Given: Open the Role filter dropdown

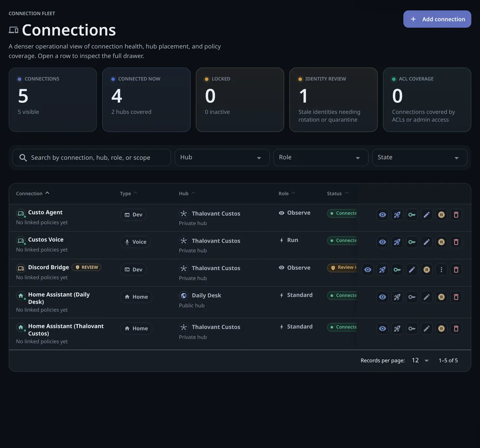Looking at the screenshot, I should [x=321, y=158].
